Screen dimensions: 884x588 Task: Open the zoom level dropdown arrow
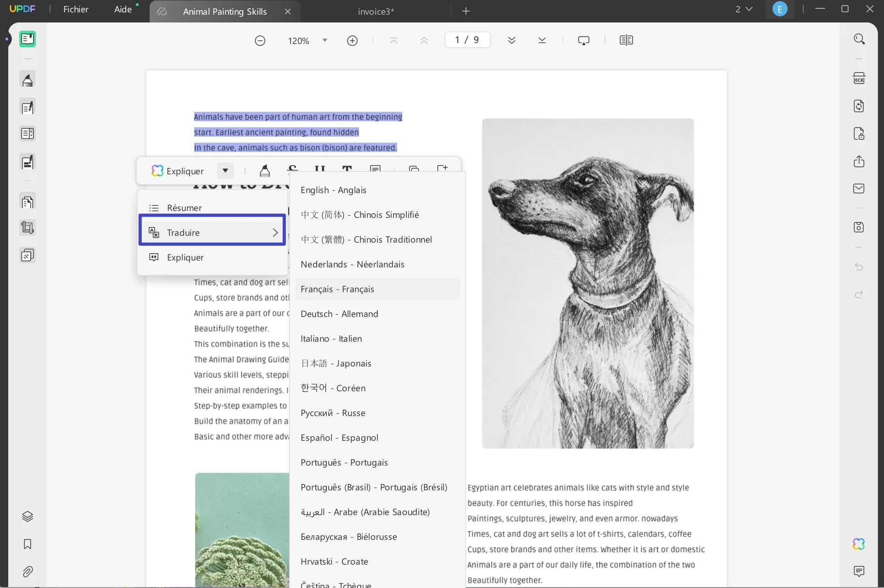pyautogui.click(x=325, y=40)
